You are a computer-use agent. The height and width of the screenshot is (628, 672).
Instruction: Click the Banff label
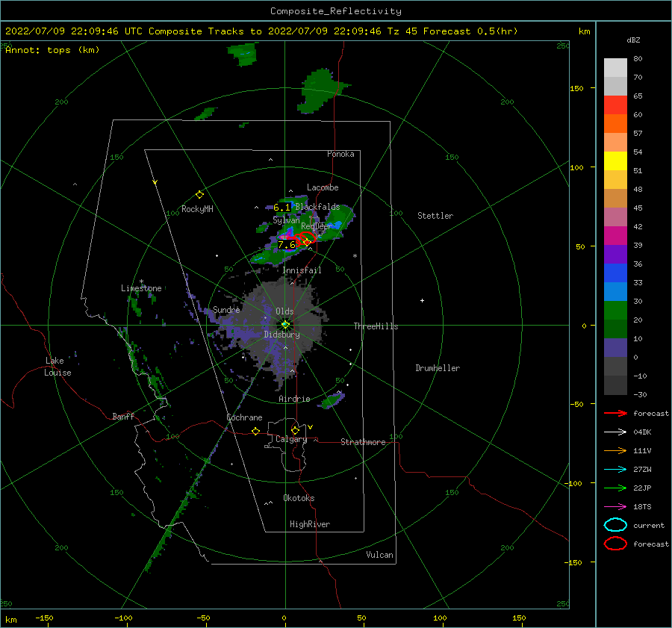click(x=123, y=417)
